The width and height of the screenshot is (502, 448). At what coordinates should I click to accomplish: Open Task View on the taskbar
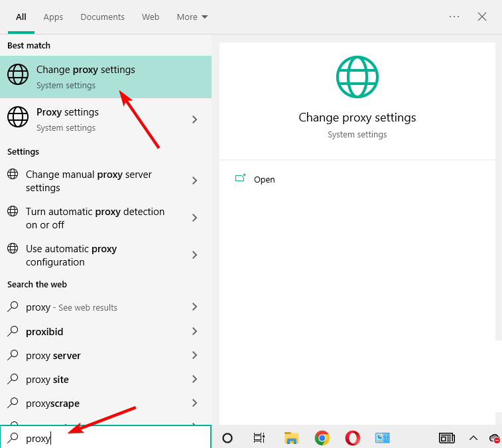[x=259, y=438]
